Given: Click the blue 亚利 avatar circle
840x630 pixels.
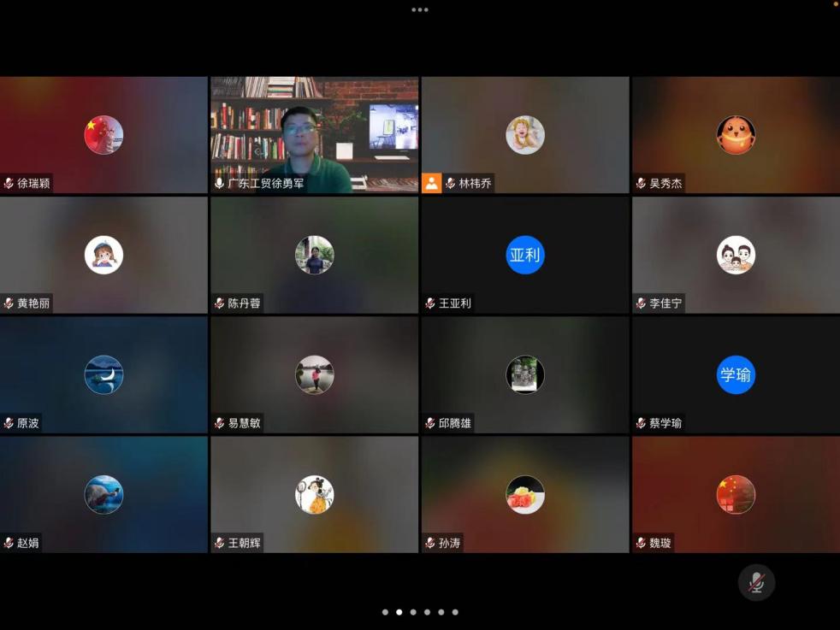Looking at the screenshot, I should 524,255.
